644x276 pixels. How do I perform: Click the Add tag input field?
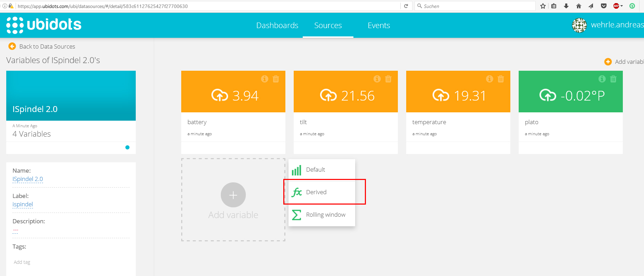tap(22, 262)
